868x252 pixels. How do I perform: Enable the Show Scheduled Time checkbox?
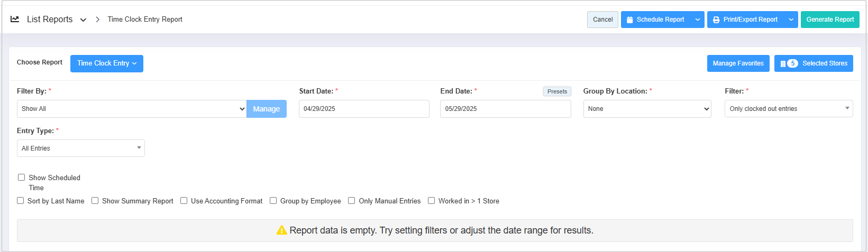22,178
